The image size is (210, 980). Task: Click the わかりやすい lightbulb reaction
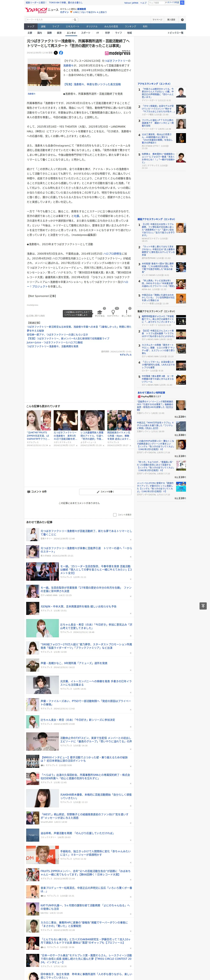(x=113, y=312)
